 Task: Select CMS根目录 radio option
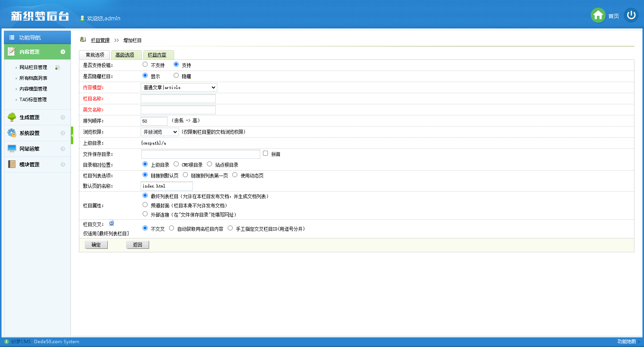click(176, 164)
